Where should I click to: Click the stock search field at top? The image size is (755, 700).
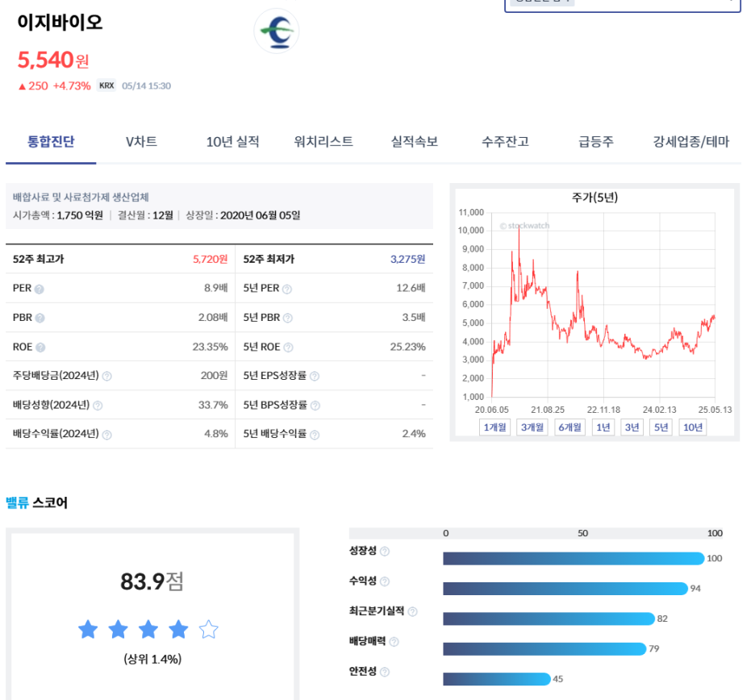(622, 5)
